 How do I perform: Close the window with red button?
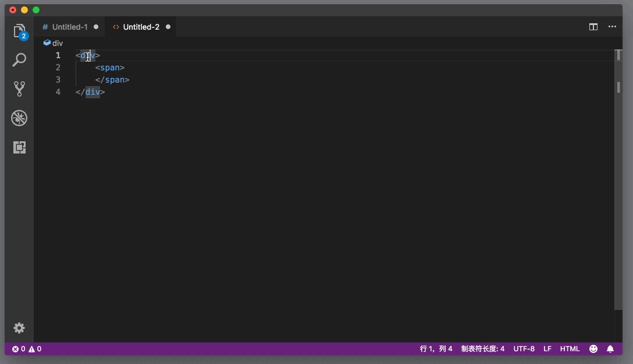click(x=13, y=10)
